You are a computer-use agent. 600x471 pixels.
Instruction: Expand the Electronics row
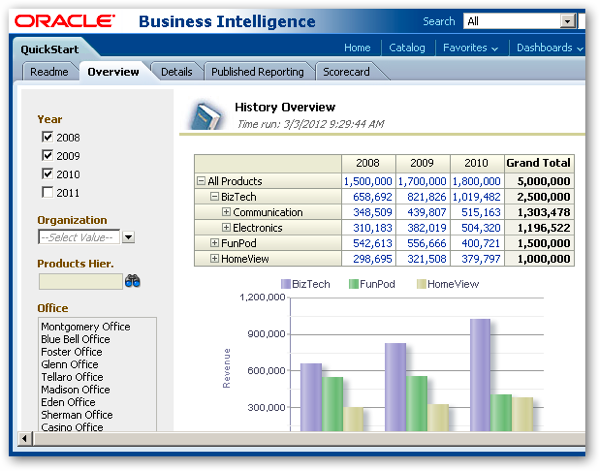click(226, 227)
